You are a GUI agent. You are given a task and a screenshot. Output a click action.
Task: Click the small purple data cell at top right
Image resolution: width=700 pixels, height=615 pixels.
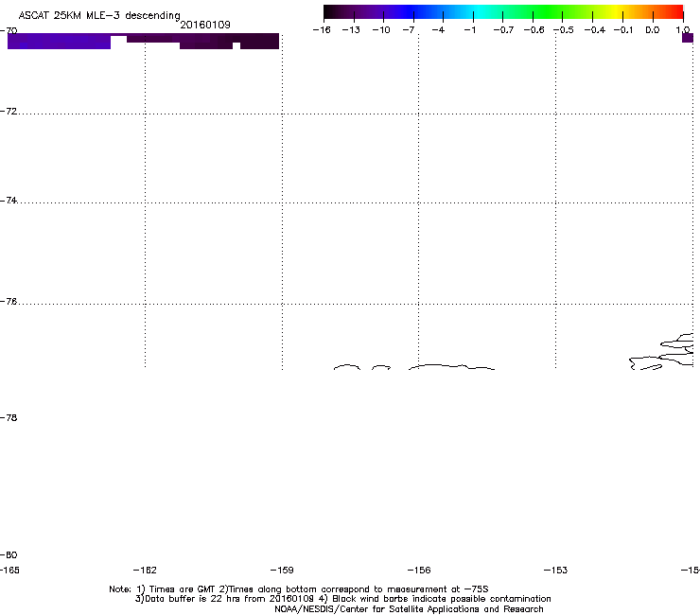(688, 38)
